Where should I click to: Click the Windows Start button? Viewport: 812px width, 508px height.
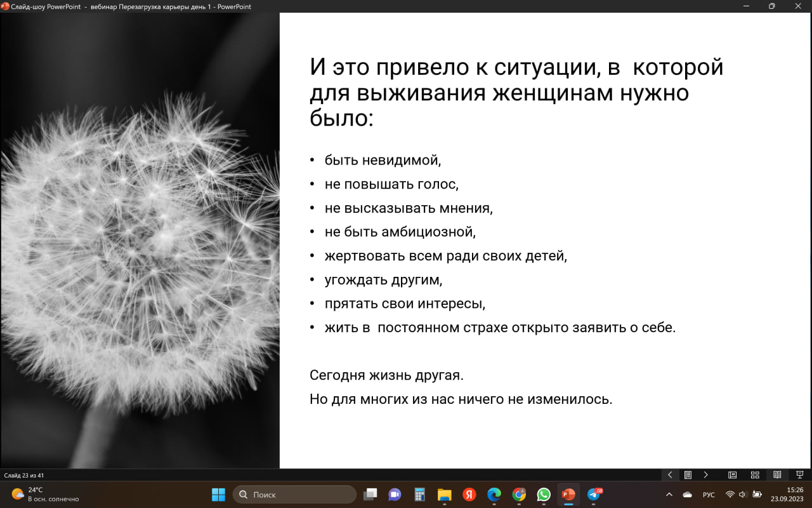tap(218, 495)
